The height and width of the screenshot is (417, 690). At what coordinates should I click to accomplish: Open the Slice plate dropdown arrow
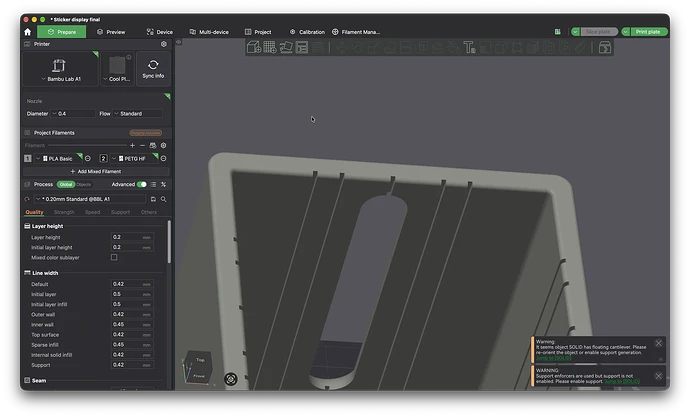point(575,32)
